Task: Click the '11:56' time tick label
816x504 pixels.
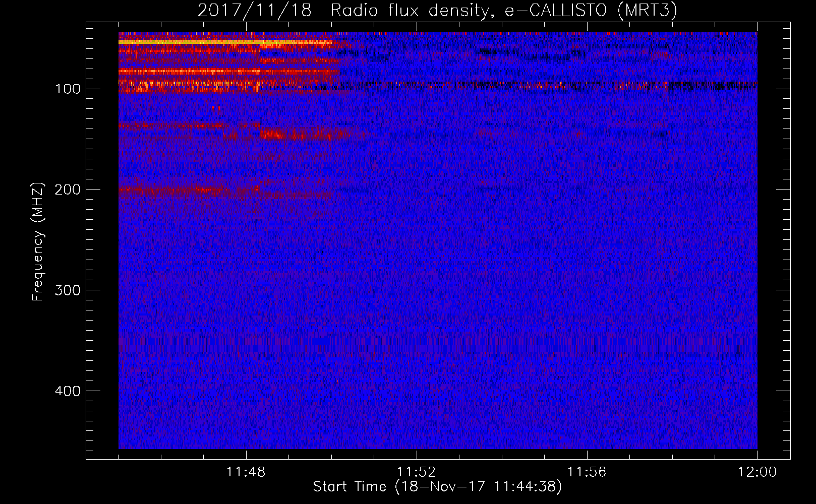Action: [x=587, y=472]
